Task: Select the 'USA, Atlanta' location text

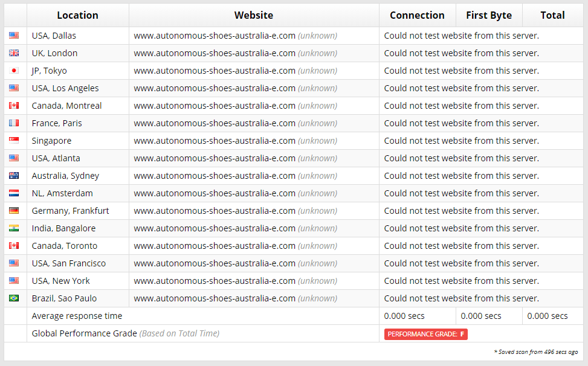Action: point(56,158)
